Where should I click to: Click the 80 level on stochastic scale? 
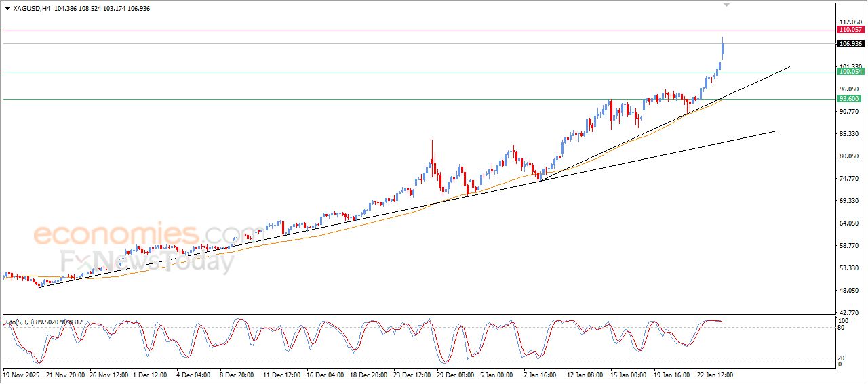click(842, 328)
